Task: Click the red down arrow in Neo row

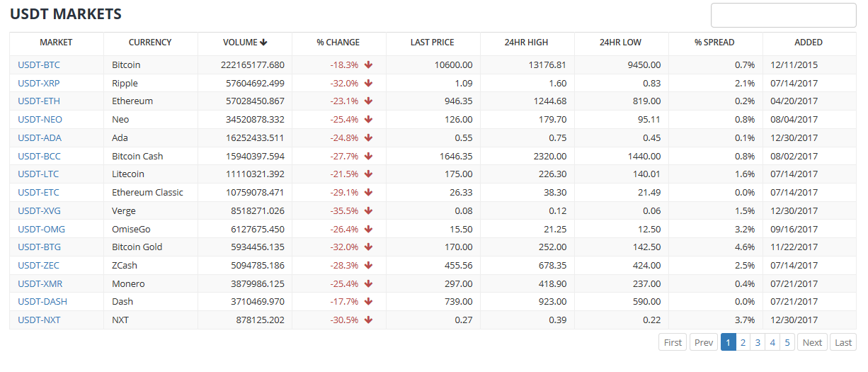Action: (368, 120)
